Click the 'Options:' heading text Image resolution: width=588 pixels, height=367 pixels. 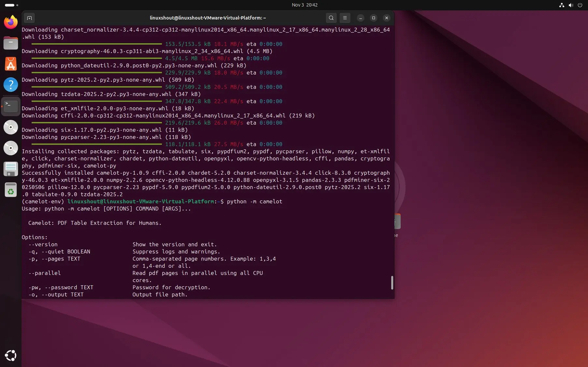pos(35,237)
